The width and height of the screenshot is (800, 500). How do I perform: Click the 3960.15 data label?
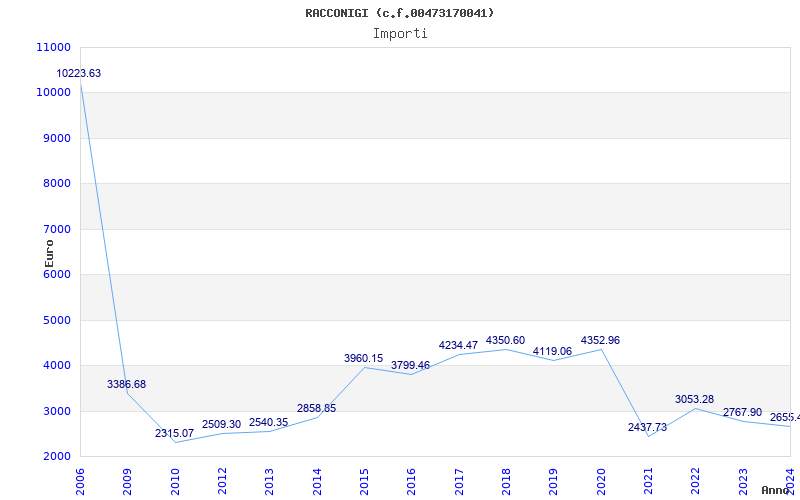364,358
